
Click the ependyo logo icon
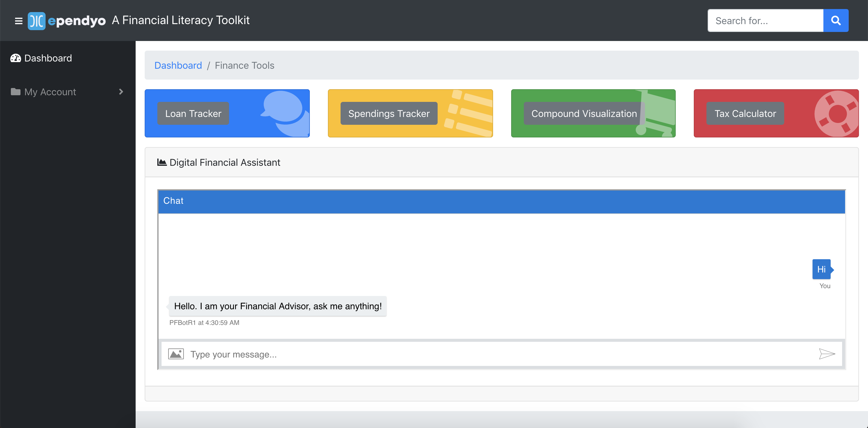[36, 21]
